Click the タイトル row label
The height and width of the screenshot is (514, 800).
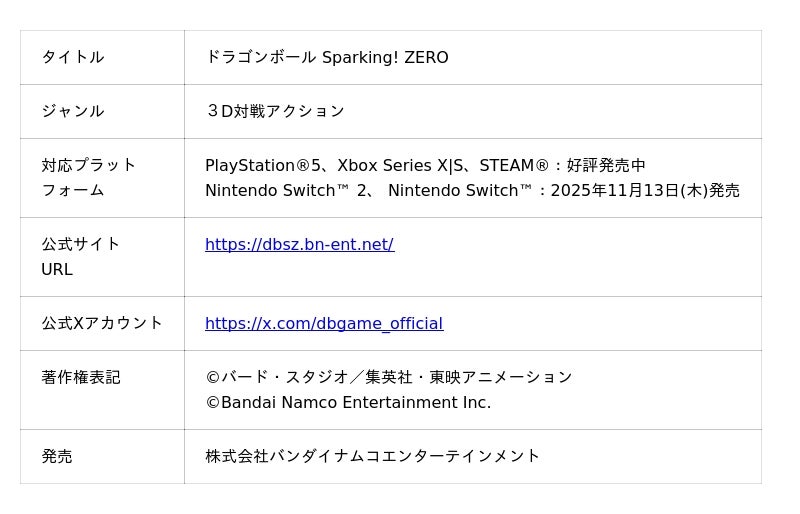click(72, 58)
